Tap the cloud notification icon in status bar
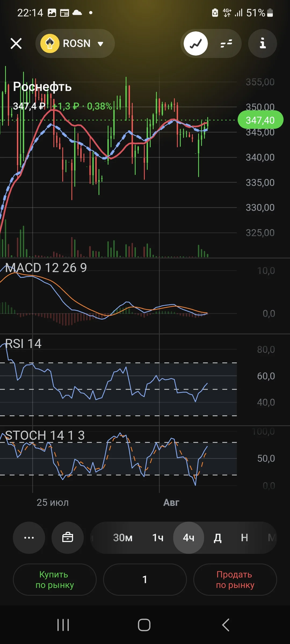This screenshot has width=290, height=644. coord(77,12)
